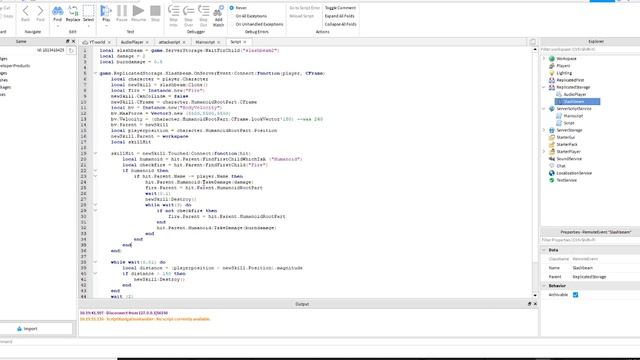Click Collapse All Folds action

340,24
